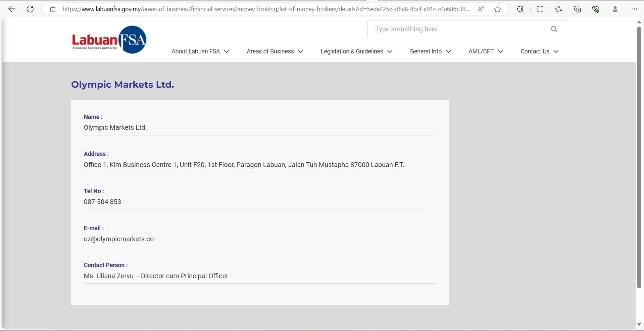Viewport: 644px width, 331px height.
Task: Expand chevron beside AML/CFT
Action: point(500,51)
